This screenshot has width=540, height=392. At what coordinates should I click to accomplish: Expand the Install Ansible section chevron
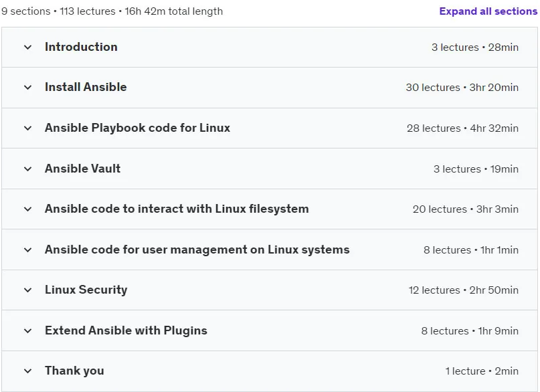[28, 88]
